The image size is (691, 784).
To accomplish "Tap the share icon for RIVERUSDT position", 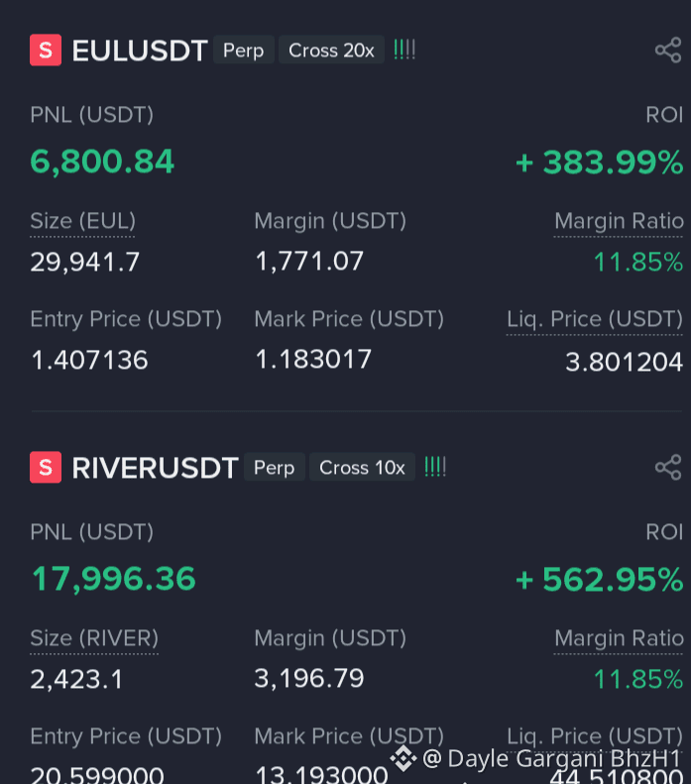I will (667, 468).
